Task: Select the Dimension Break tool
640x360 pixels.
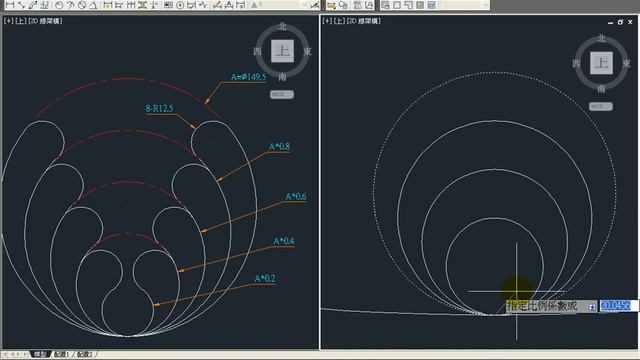Action: 153,5
